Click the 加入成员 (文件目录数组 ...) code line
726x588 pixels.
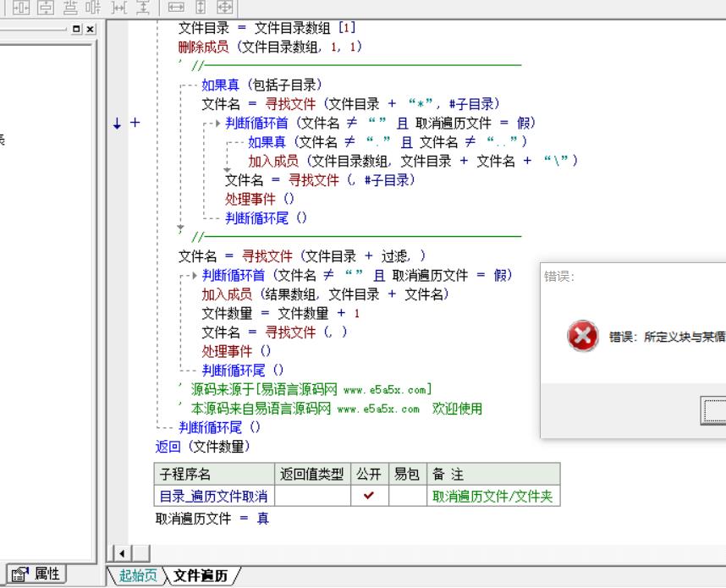[413, 161]
